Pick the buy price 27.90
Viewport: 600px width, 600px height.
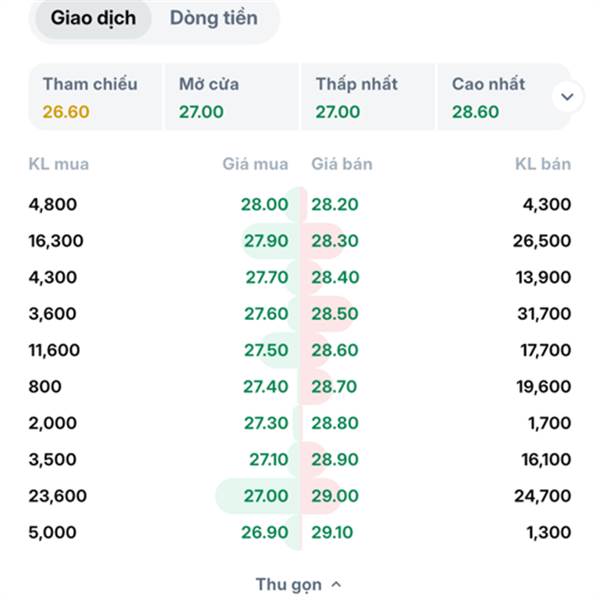pyautogui.click(x=265, y=241)
